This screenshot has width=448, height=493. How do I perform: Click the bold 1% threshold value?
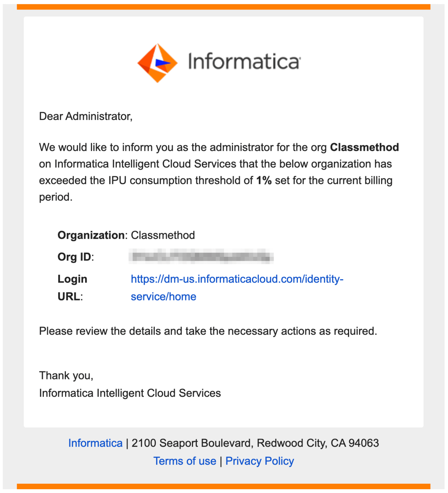[264, 180]
